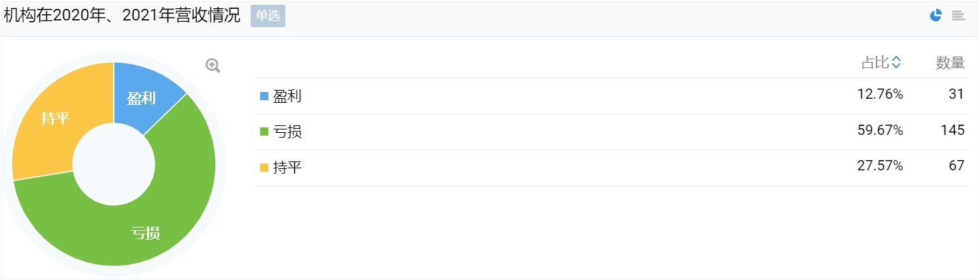Viewport: 980px width, 280px height.
Task: Click the 数量 column header
Action: 950,63
